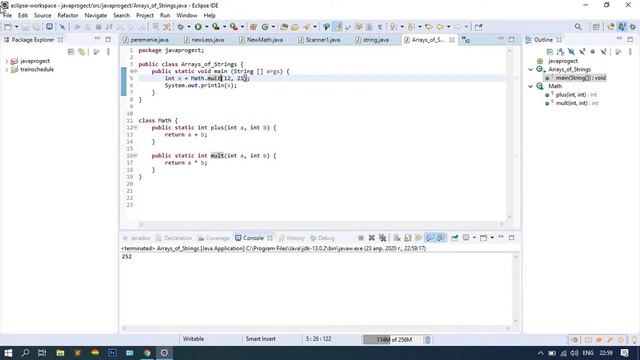This screenshot has width=640, height=360.
Task: Open the Run menu
Action: coord(165,16)
